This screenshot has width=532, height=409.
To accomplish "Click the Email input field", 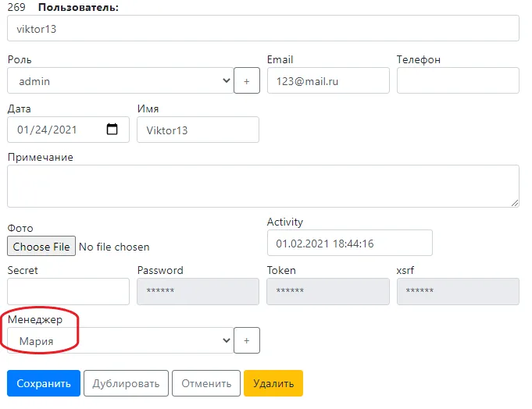I will (328, 80).
